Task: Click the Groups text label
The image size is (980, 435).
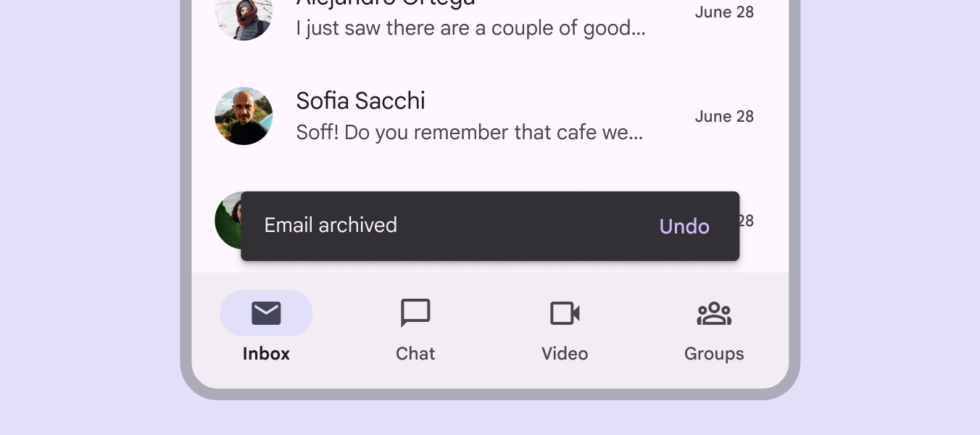Action: (x=714, y=354)
